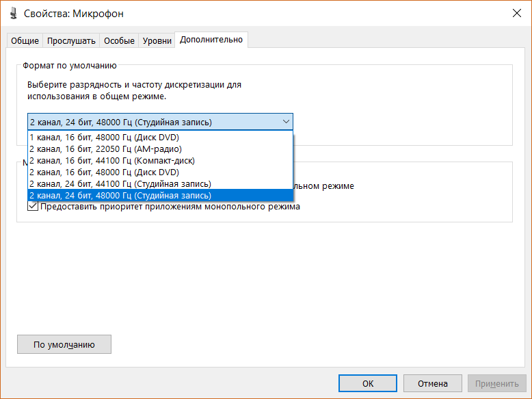Choose 1 канал, 16 бит, 48000 Гц option
The image size is (532, 399).
pyautogui.click(x=104, y=137)
